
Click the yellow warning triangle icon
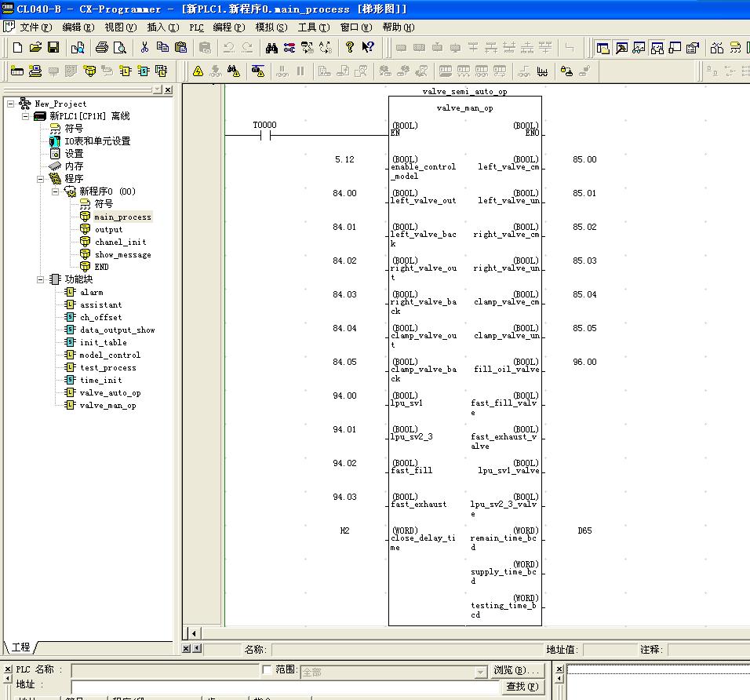[198, 71]
